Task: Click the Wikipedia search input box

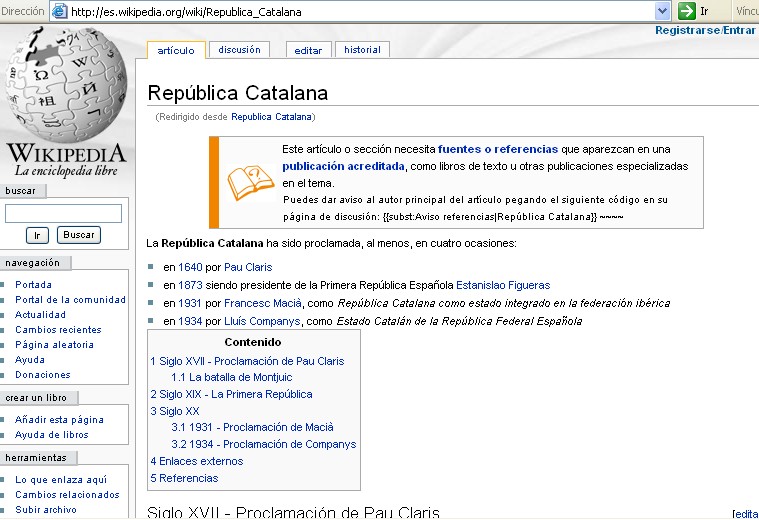Action: tap(63, 214)
